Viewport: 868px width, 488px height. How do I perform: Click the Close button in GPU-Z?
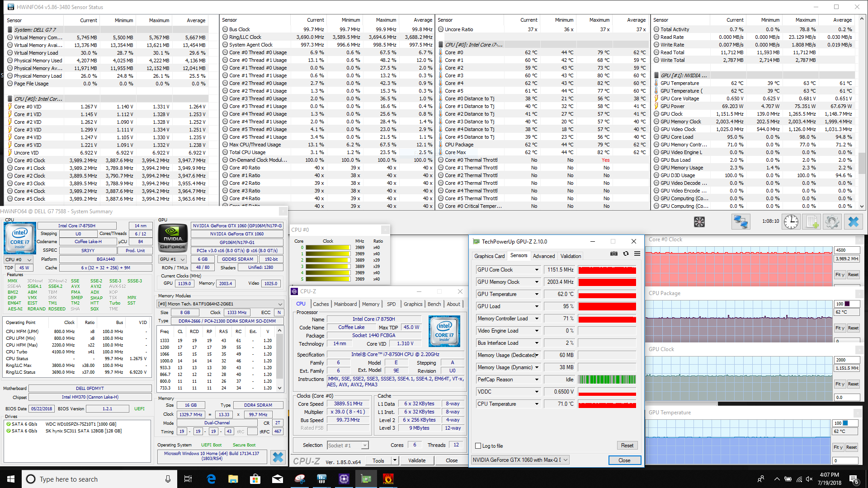click(624, 460)
